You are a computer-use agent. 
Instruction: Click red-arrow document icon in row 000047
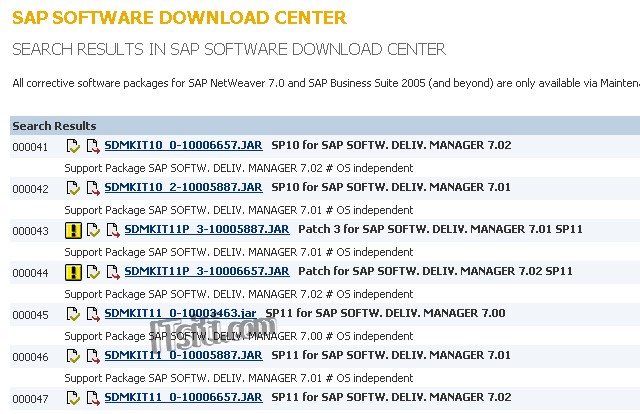pos(92,398)
